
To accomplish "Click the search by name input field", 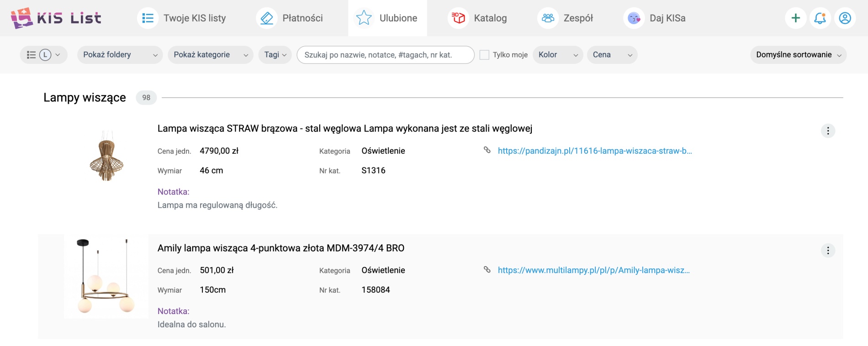I will pos(385,55).
